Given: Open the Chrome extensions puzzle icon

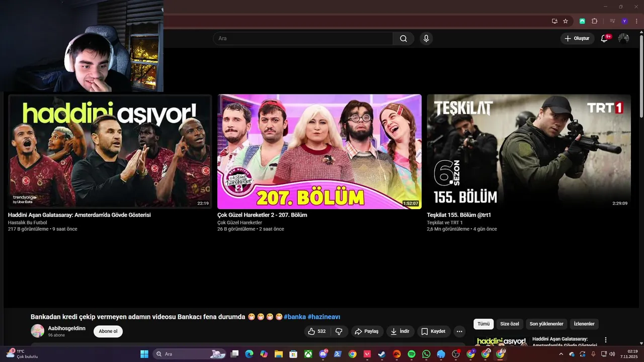Looking at the screenshot, I should pyautogui.click(x=595, y=21).
